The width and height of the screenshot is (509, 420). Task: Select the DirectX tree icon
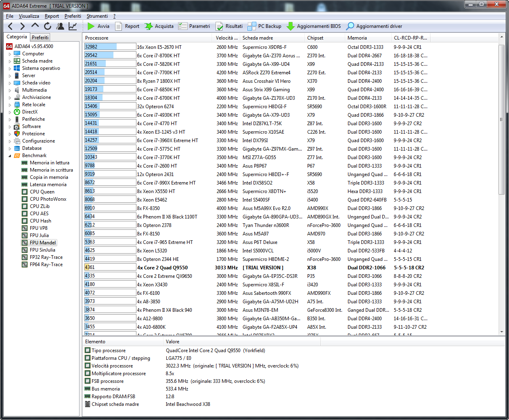(x=17, y=112)
